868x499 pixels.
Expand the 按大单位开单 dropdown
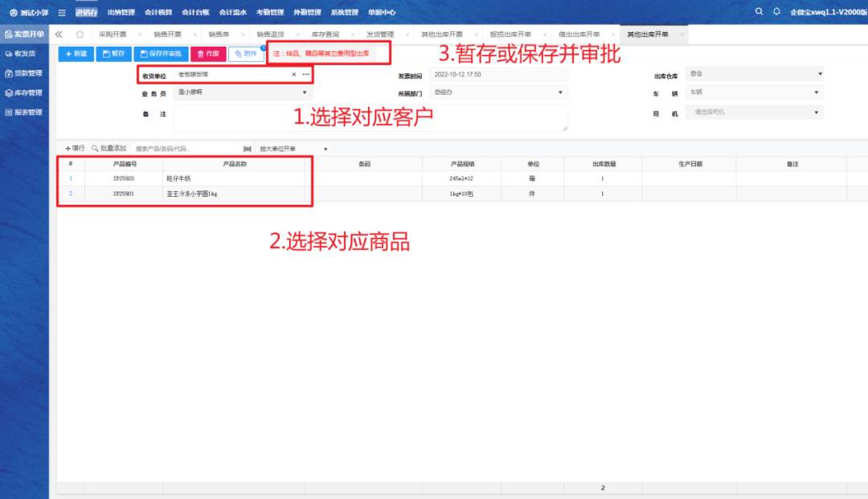point(293,149)
